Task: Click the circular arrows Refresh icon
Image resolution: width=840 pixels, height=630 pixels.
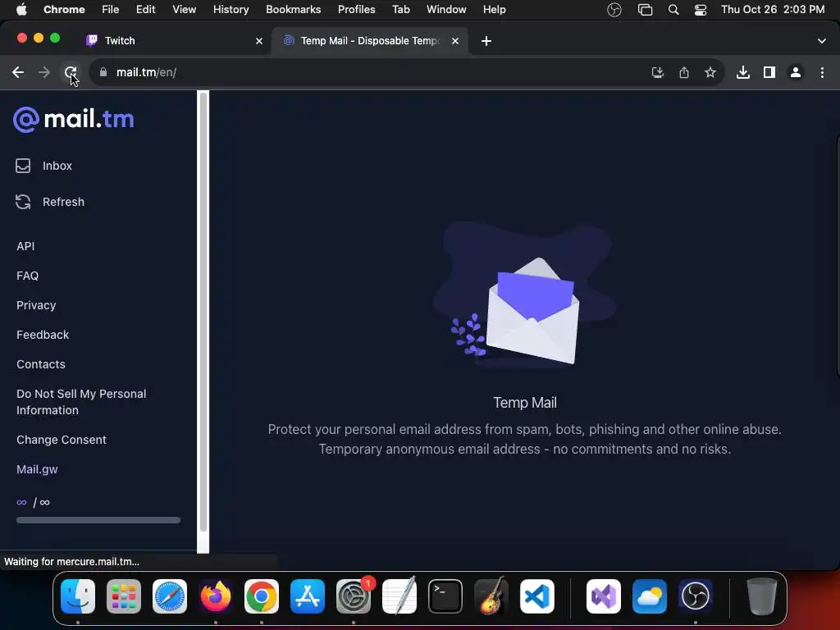Action: point(23,202)
